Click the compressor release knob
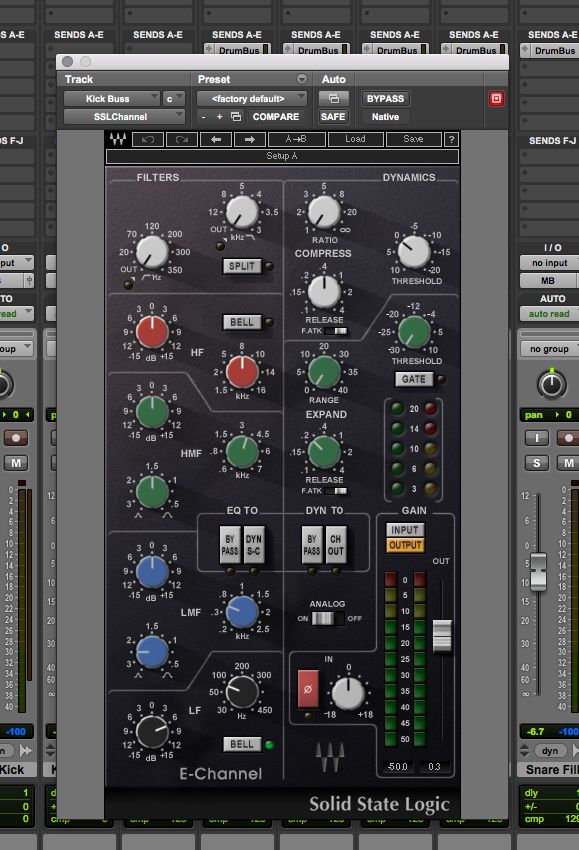The image size is (579, 850). coord(324,292)
